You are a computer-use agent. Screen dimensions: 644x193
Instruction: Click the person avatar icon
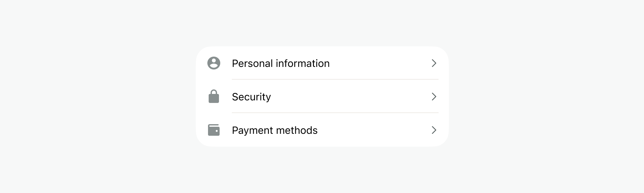tap(214, 63)
